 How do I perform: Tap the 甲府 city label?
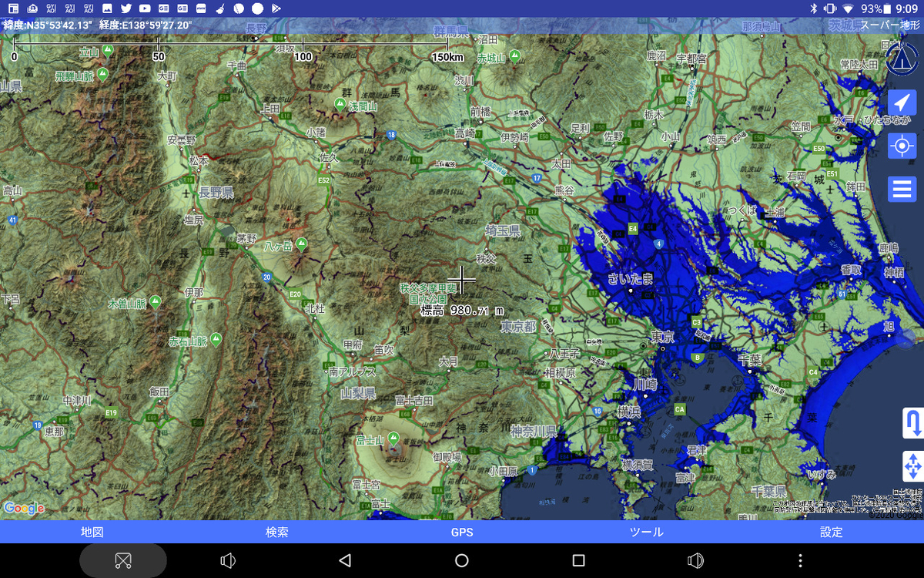pyautogui.click(x=353, y=344)
